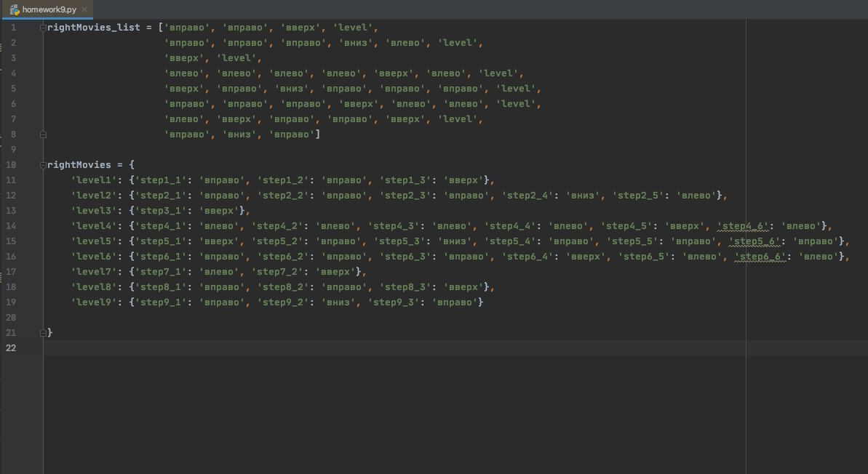Click the 'step8_3' key
The height and width of the screenshot is (474, 868).
pyautogui.click(x=405, y=286)
